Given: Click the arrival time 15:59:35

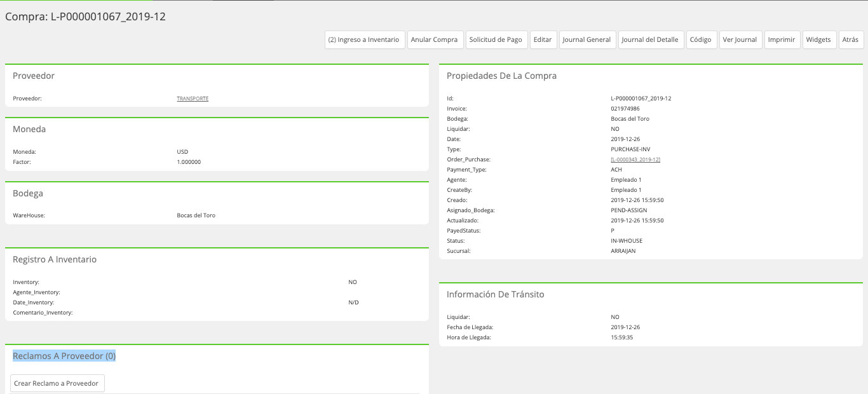Looking at the screenshot, I should click(x=622, y=337).
